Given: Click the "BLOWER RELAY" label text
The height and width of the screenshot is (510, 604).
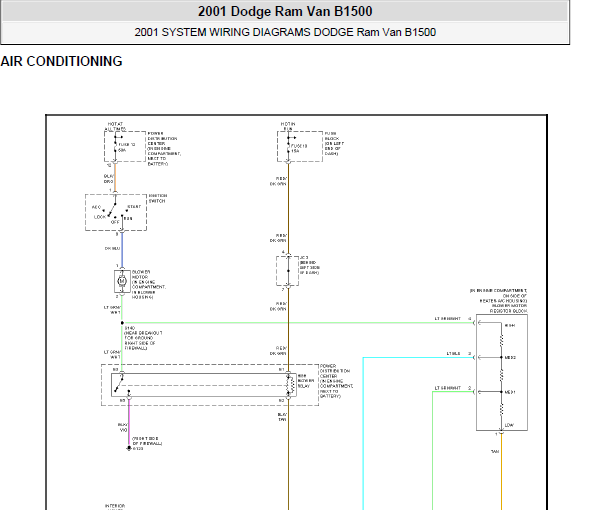Looking at the screenshot, I should point(306,381).
